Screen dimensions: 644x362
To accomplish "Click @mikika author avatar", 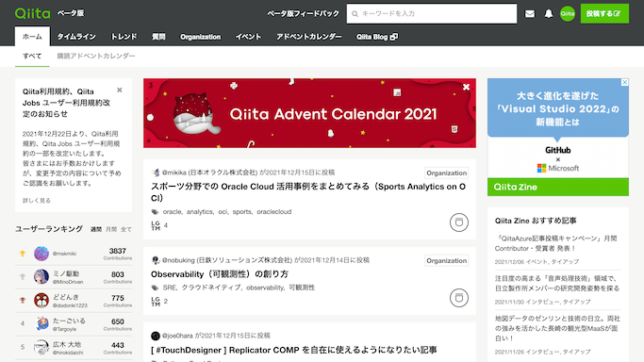I will 156,173.
